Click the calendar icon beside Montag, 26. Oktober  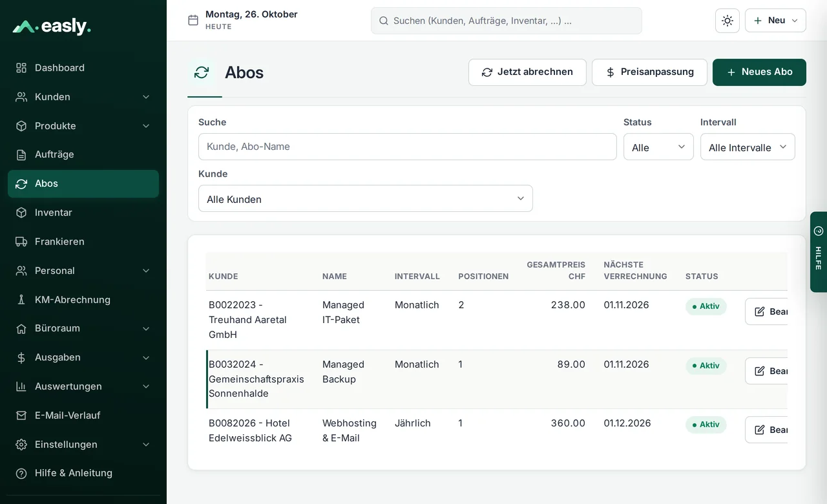click(x=193, y=20)
